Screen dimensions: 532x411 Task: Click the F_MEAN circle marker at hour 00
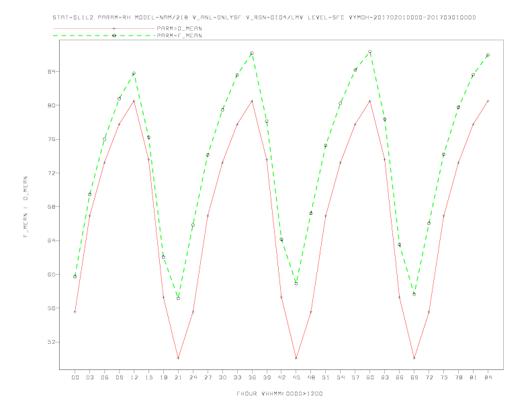click(x=75, y=277)
